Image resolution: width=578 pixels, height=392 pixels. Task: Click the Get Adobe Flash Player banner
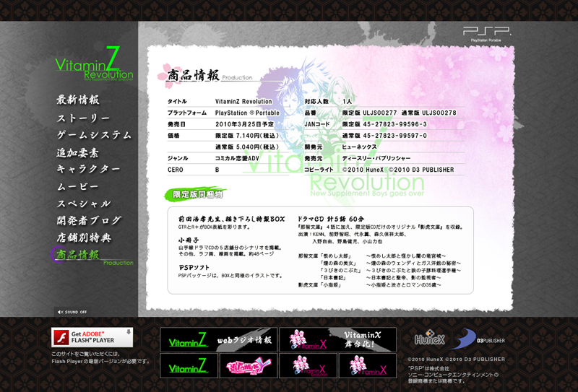click(x=92, y=337)
